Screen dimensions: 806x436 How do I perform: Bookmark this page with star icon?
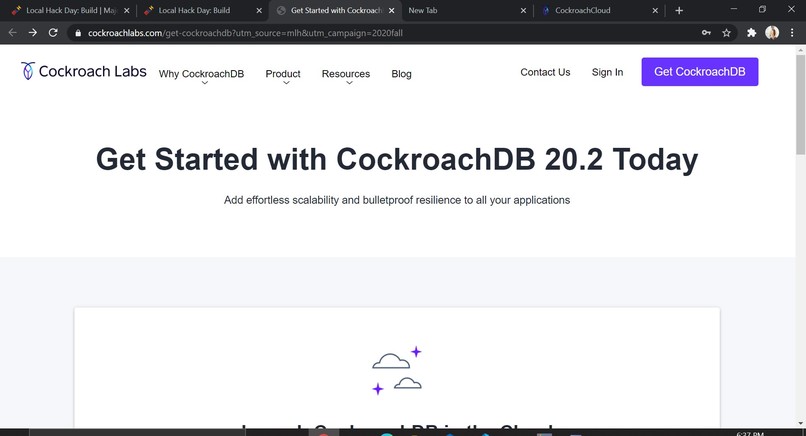[x=726, y=33]
